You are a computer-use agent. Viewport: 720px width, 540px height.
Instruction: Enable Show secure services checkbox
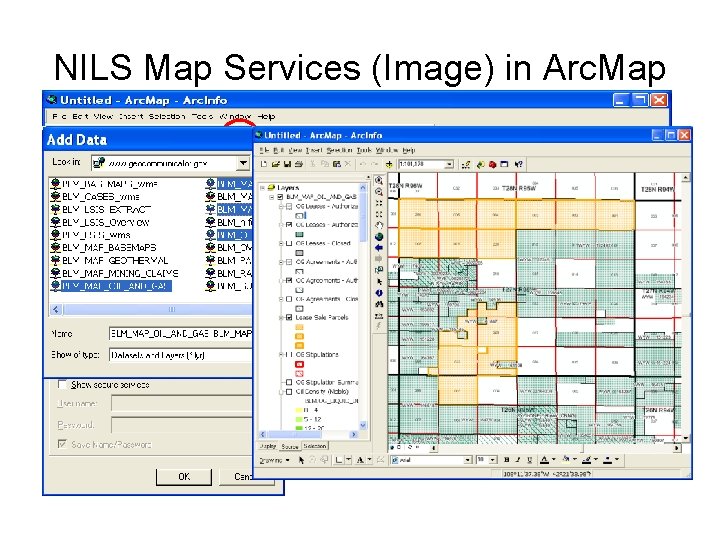[x=62, y=385]
